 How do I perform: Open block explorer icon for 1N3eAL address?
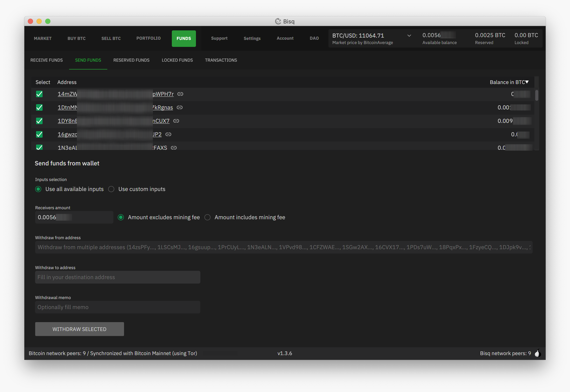(174, 148)
